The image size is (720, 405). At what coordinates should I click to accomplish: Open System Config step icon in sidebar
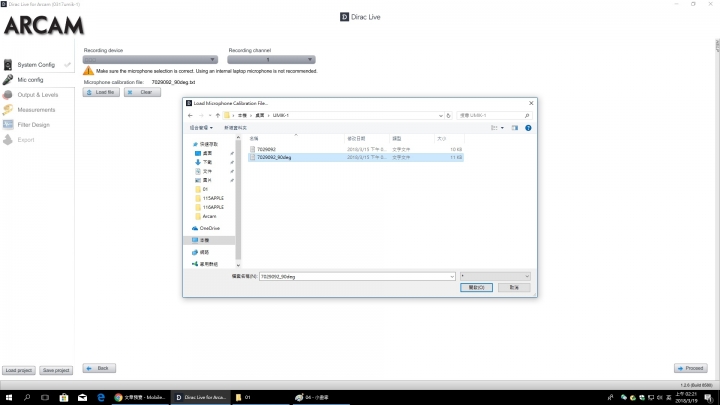pyautogui.click(x=8, y=65)
